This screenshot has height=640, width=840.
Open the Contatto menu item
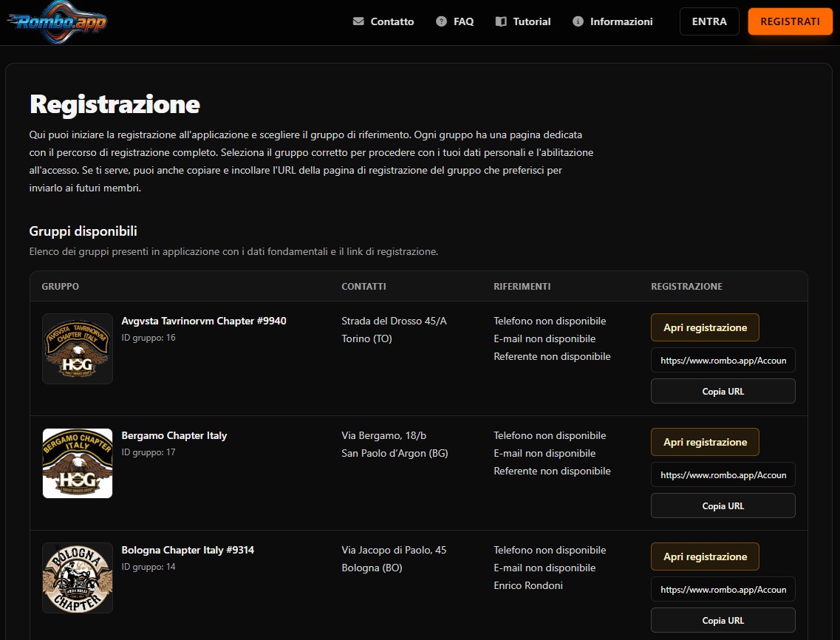tap(383, 21)
